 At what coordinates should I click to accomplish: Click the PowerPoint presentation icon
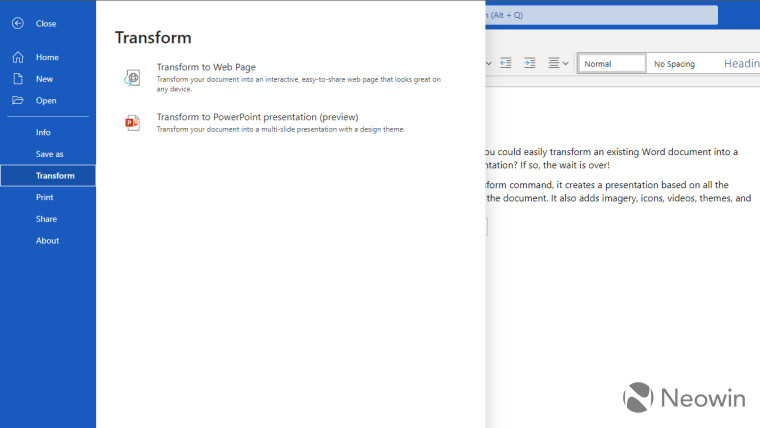tap(132, 123)
